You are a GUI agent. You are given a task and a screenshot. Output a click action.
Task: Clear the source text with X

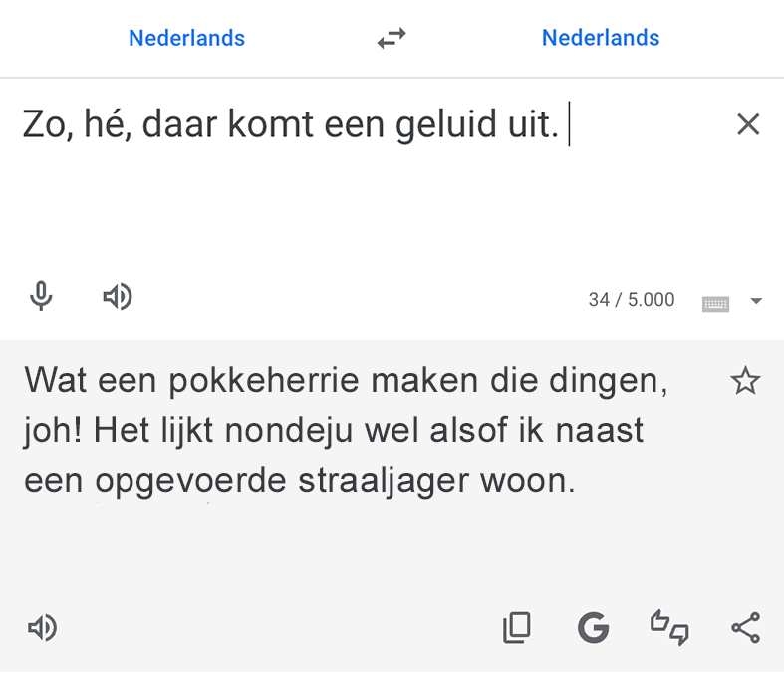click(x=747, y=124)
